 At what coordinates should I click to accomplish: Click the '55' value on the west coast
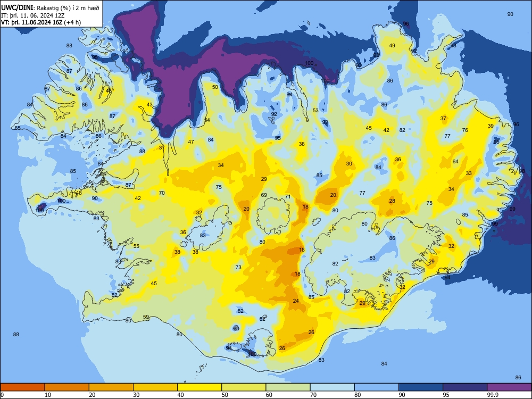click(x=136, y=246)
